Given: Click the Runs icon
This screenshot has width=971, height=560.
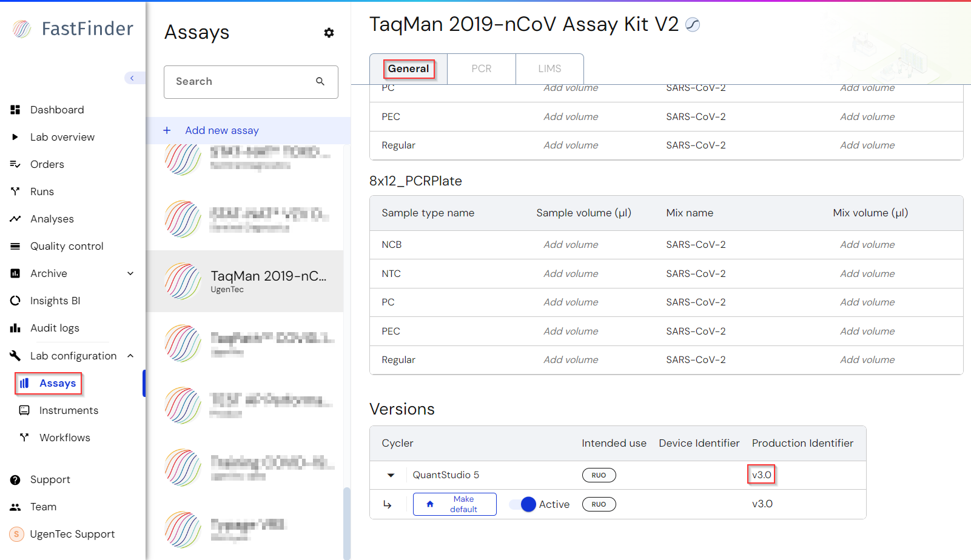Looking at the screenshot, I should coord(16,192).
